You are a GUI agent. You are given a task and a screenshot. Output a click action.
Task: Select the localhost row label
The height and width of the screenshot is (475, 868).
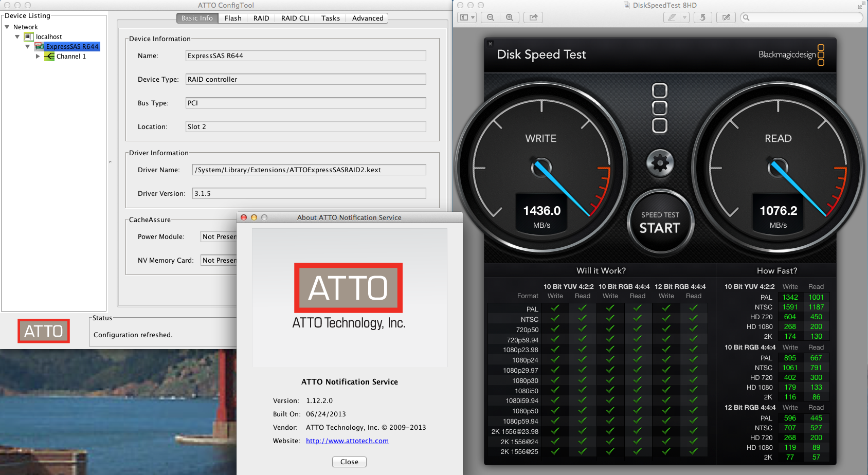click(49, 37)
